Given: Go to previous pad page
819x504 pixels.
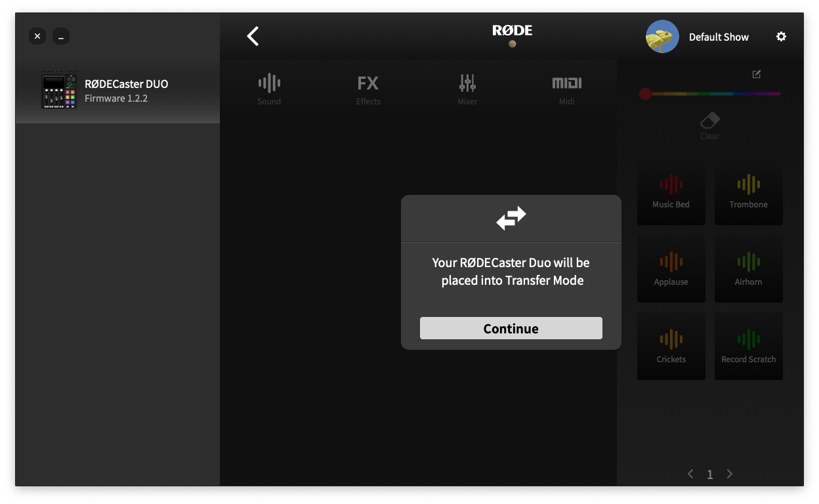Looking at the screenshot, I should 690,474.
